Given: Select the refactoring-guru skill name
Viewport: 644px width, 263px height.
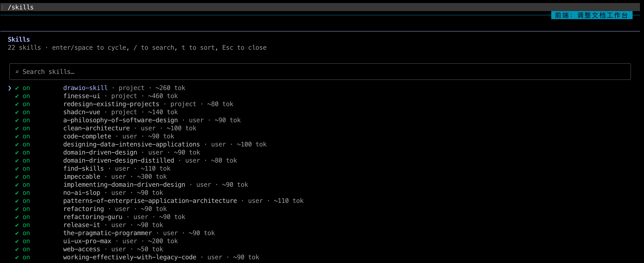Looking at the screenshot, I should 93,217.
